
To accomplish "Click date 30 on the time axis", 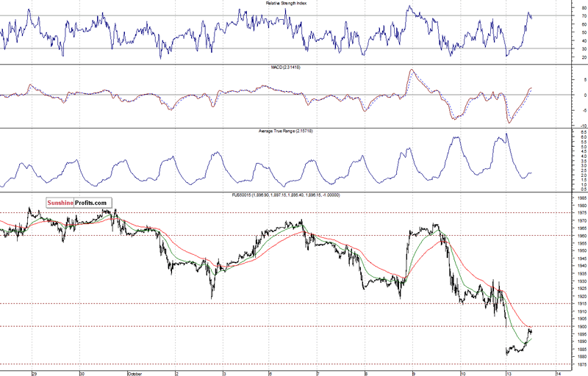I will 82,372.
